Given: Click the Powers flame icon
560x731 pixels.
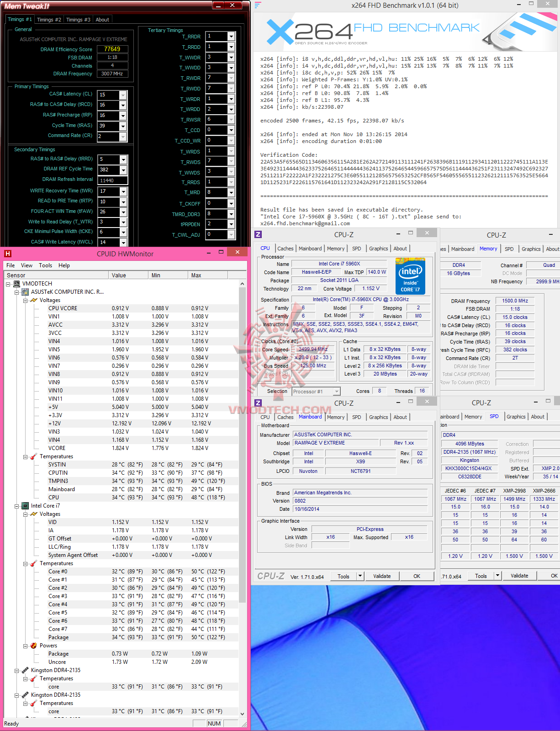Looking at the screenshot, I should [34, 646].
